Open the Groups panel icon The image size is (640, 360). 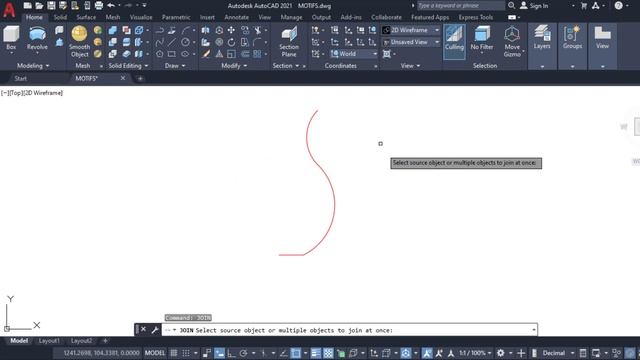point(572,37)
